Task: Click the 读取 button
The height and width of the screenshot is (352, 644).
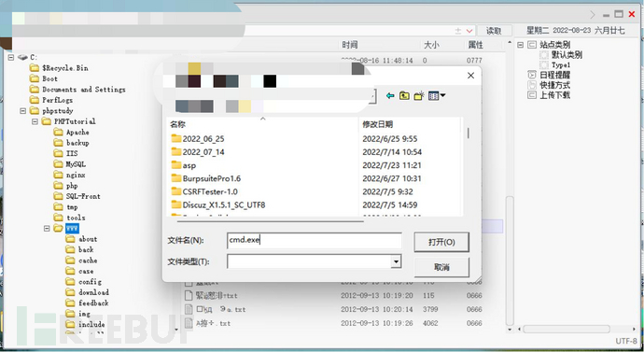Action: [494, 31]
